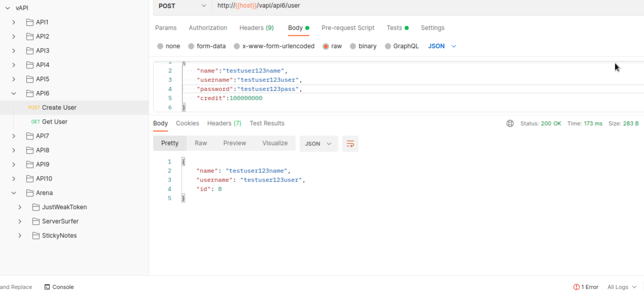Screen dimensions: 644x291
Task: Open the Console from the status bar
Action: pyautogui.click(x=59, y=287)
